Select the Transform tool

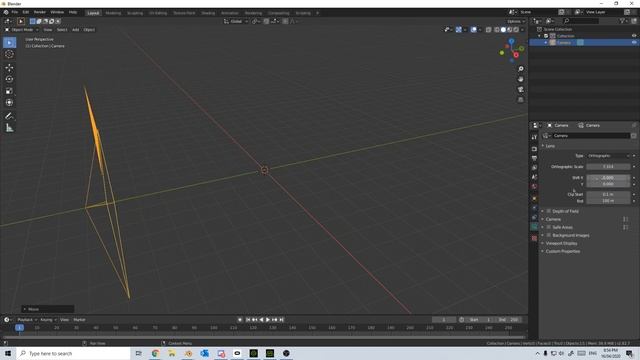tap(9, 102)
